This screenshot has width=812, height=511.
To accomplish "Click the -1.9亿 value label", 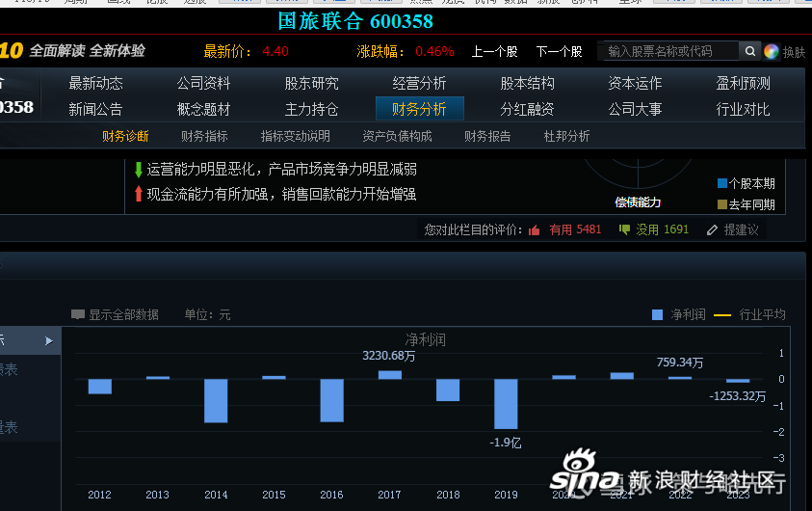I will pyautogui.click(x=506, y=443).
